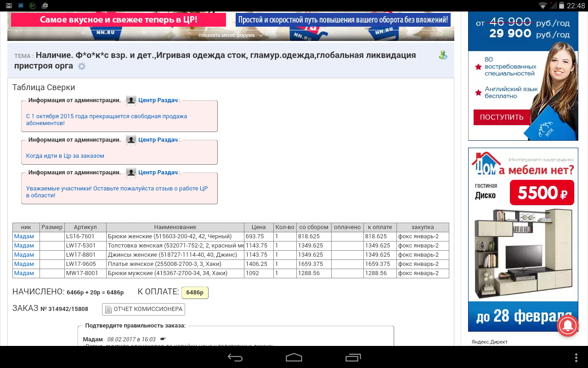The width and height of the screenshot is (588, 368).
Task: Select article cell 'LW17-5301'
Action: 85,246
